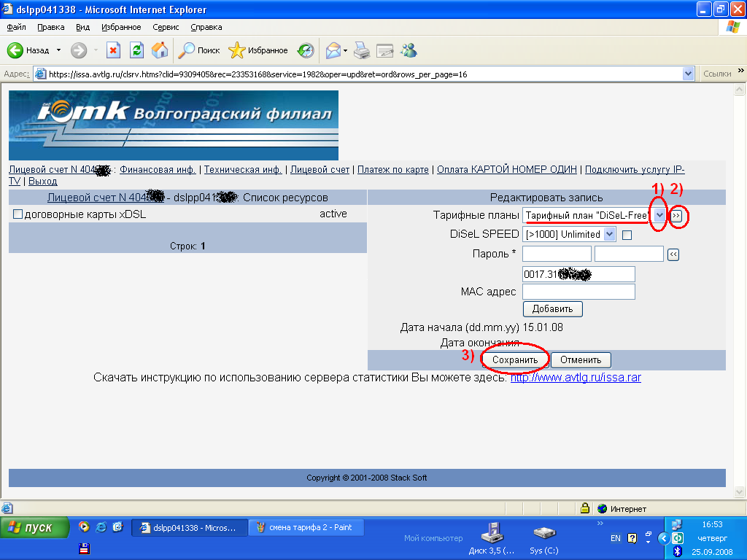This screenshot has width=747, height=560.
Task: Click the Edit page toolbar icon
Action: click(384, 50)
